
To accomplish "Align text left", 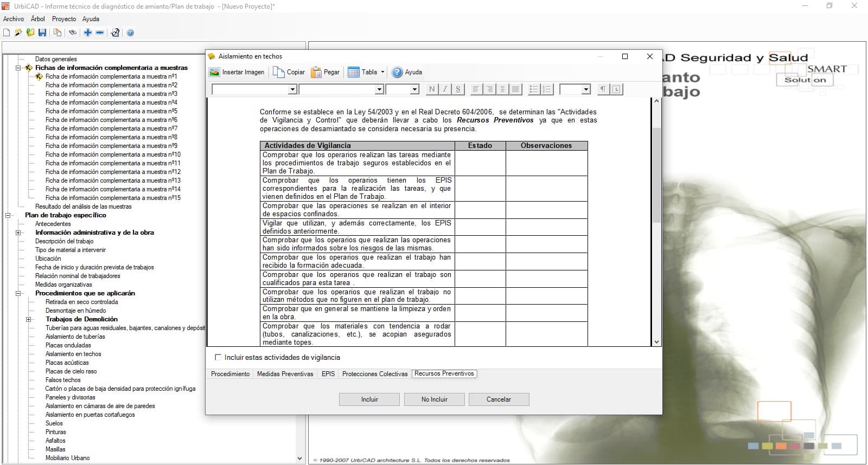I will point(476,89).
